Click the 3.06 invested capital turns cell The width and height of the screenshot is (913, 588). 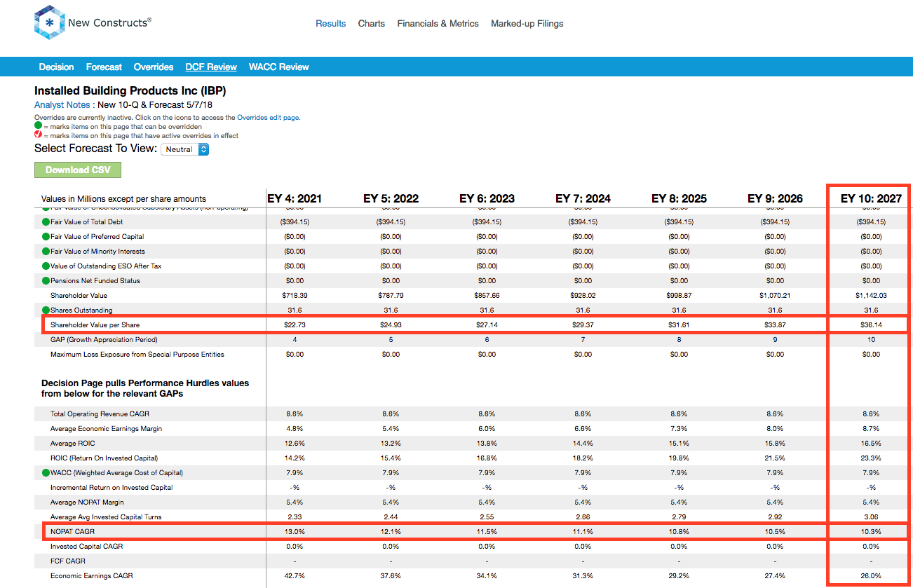(x=871, y=517)
